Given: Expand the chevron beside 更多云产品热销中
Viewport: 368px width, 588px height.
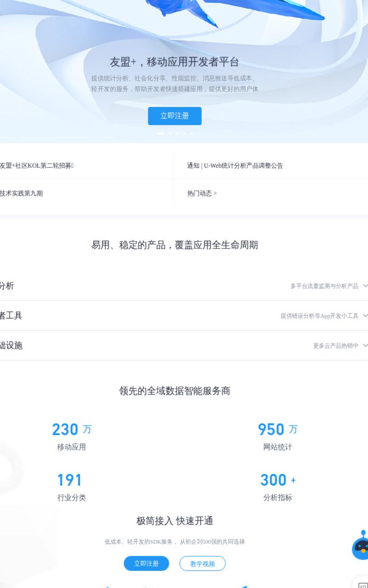Looking at the screenshot, I should pyautogui.click(x=365, y=345).
